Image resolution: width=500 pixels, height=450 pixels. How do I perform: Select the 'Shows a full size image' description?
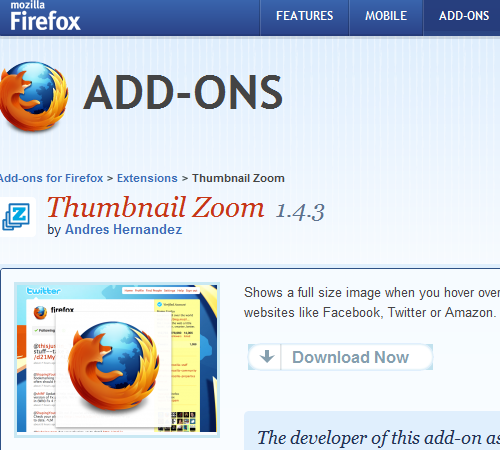click(x=372, y=302)
